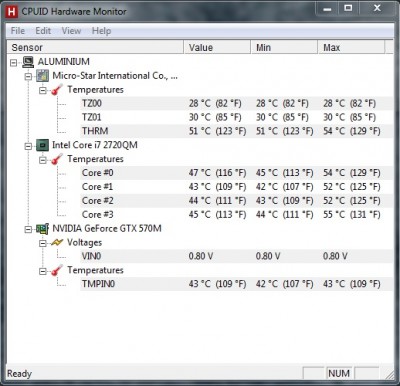Screen dimensions: 400x386
Task: Click the ALUMINIUM computer icon
Action: pos(28,62)
